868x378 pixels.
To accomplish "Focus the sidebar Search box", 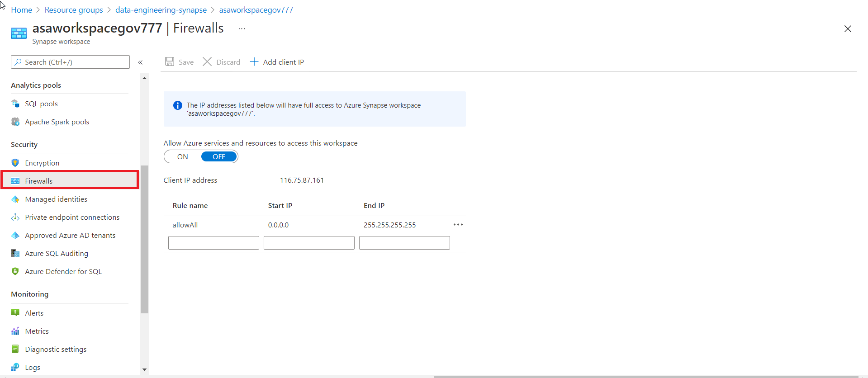I will [x=71, y=62].
